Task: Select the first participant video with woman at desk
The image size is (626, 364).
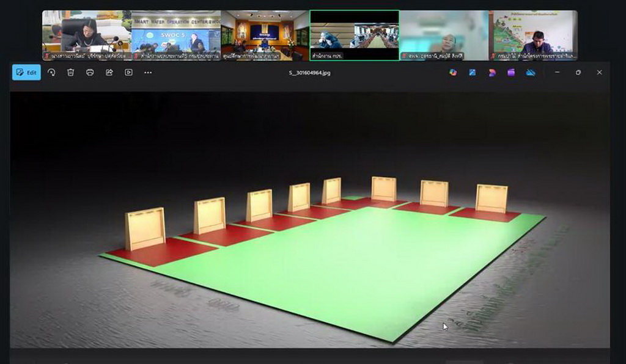Action: point(86,35)
